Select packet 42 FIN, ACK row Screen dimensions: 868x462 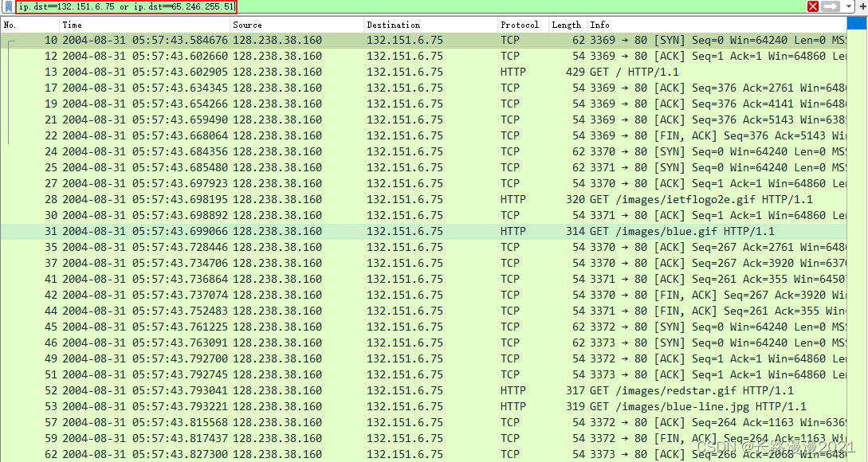(423, 295)
